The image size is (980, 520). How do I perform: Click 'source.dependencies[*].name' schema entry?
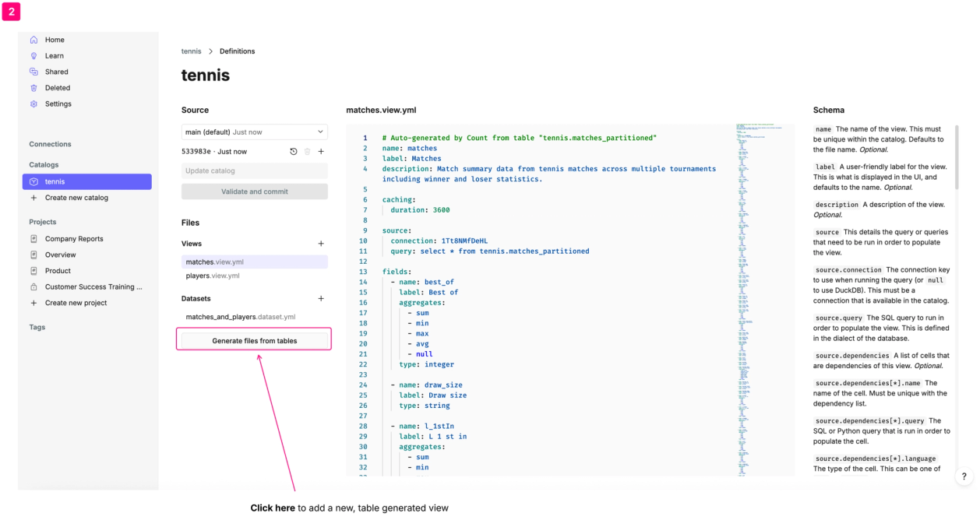pyautogui.click(x=869, y=383)
